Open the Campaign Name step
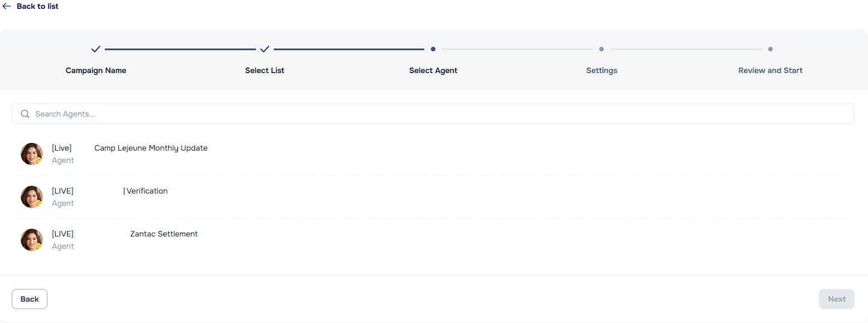This screenshot has width=868, height=323. click(x=95, y=70)
